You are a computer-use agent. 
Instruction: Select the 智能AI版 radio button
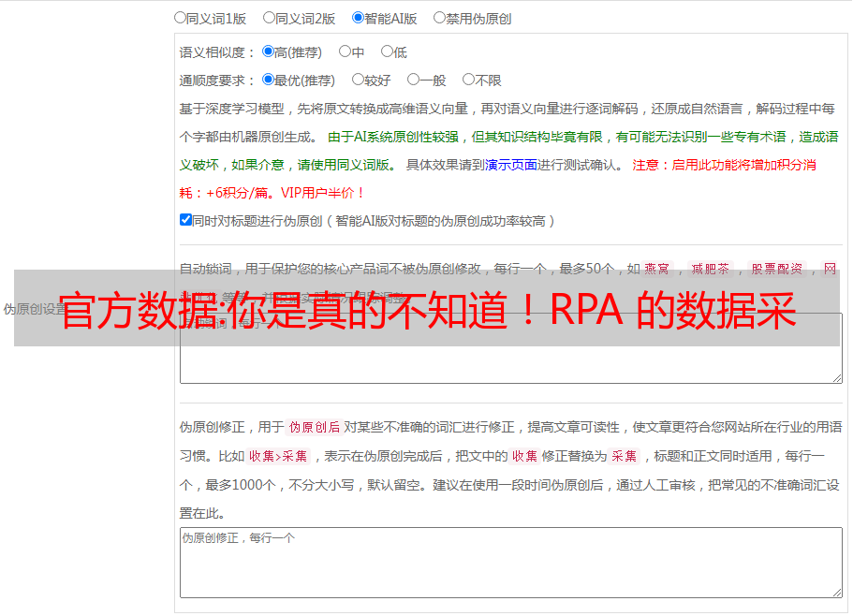(358, 17)
